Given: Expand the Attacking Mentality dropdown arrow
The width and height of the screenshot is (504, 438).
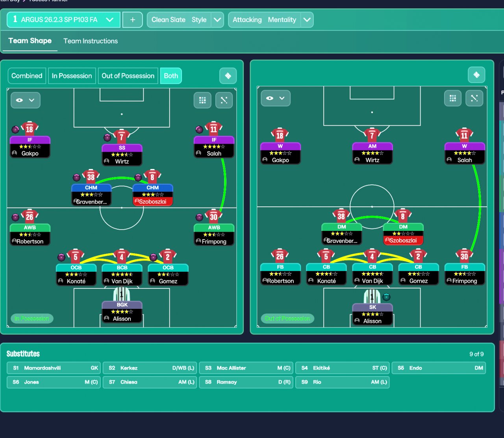Looking at the screenshot, I should click(x=307, y=20).
